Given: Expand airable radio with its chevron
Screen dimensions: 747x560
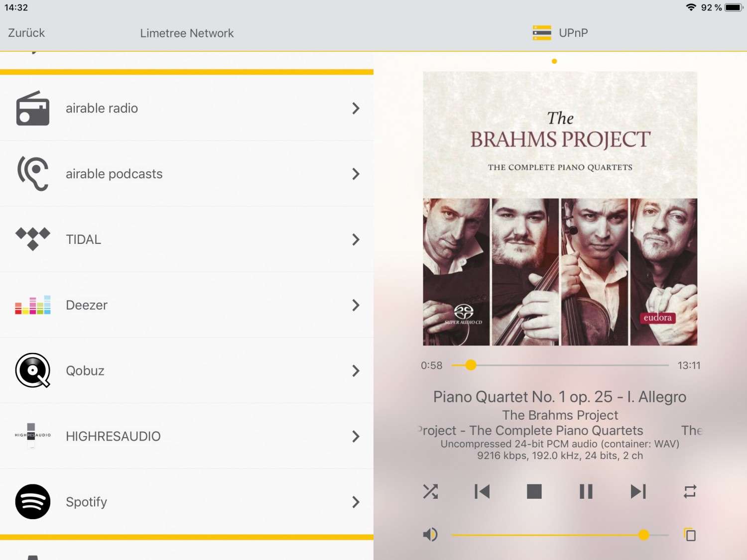Looking at the screenshot, I should click(356, 108).
